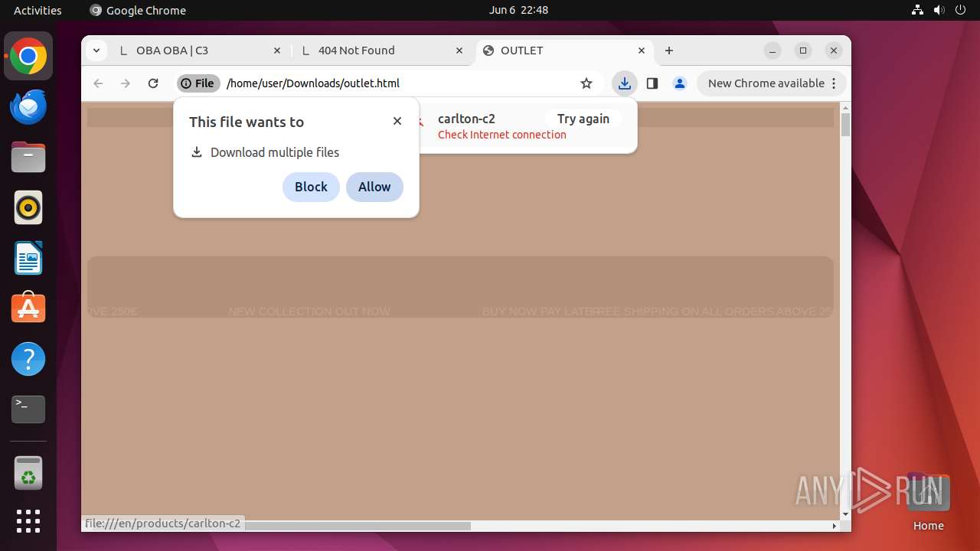Open the downloads bubble icon

coord(625,83)
